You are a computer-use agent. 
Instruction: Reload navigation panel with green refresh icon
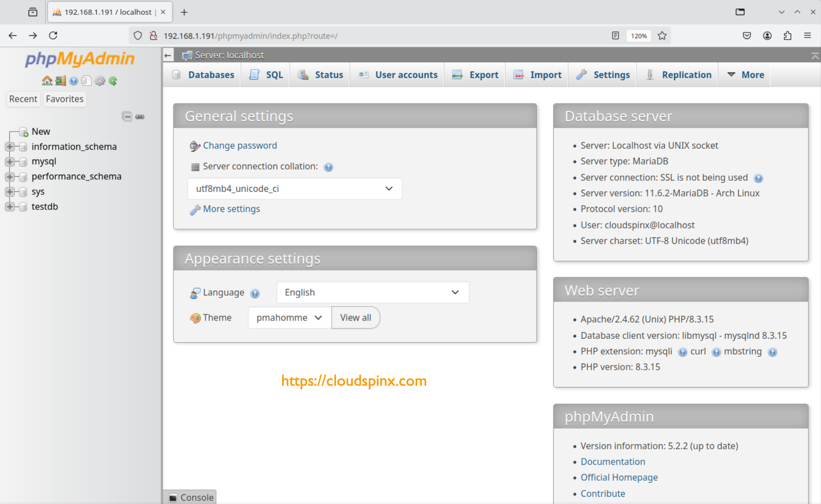click(x=112, y=80)
